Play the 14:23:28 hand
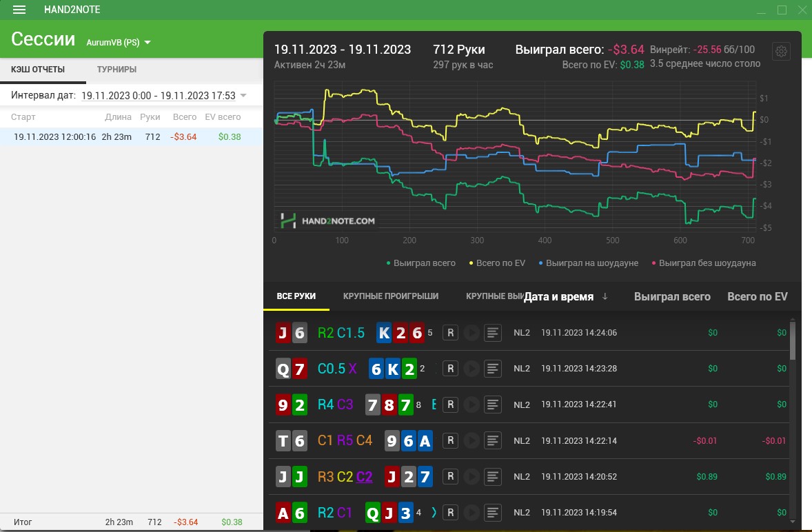This screenshot has width=812, height=532. pyautogui.click(x=471, y=369)
